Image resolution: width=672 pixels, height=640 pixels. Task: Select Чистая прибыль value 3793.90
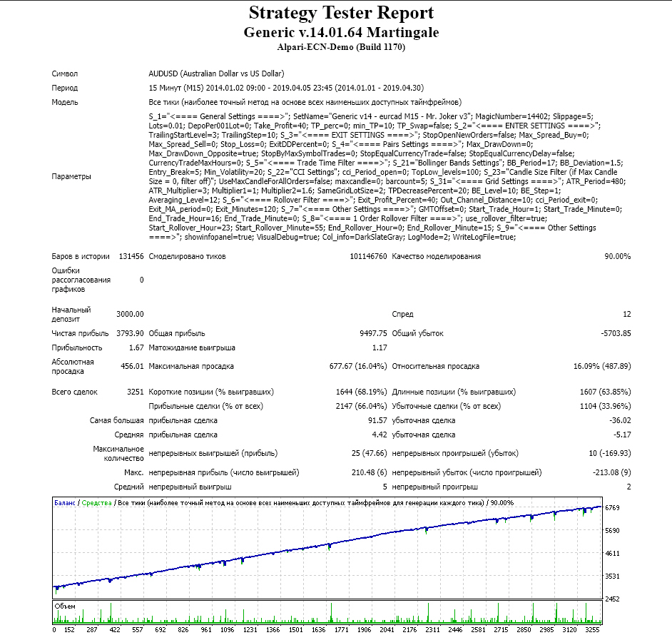point(130,333)
